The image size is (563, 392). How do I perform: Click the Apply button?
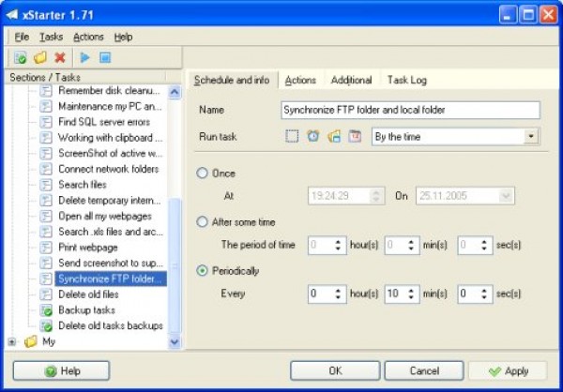click(x=508, y=370)
